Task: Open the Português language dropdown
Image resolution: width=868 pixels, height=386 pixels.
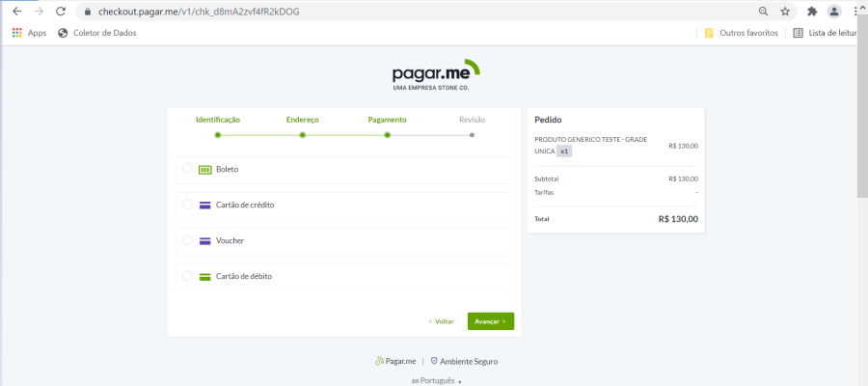Action: point(437,381)
